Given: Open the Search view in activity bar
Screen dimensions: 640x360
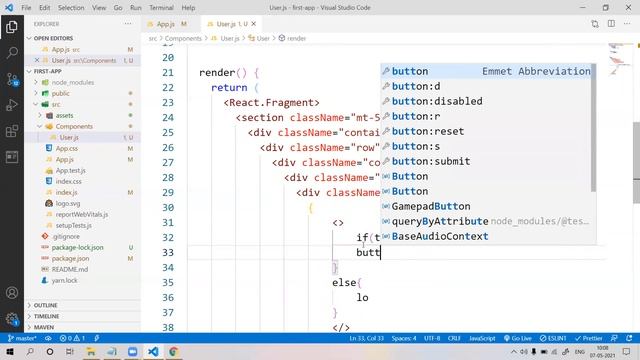Looking at the screenshot, I should pos(12,53).
